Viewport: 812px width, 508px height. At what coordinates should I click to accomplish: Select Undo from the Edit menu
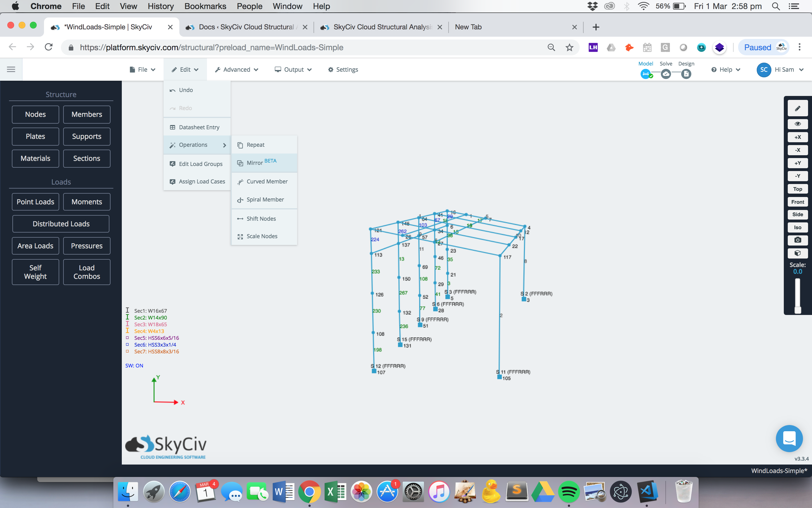coord(197,90)
